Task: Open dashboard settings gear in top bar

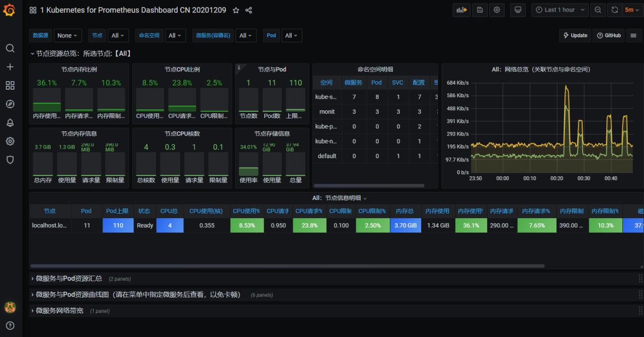Action: (497, 10)
